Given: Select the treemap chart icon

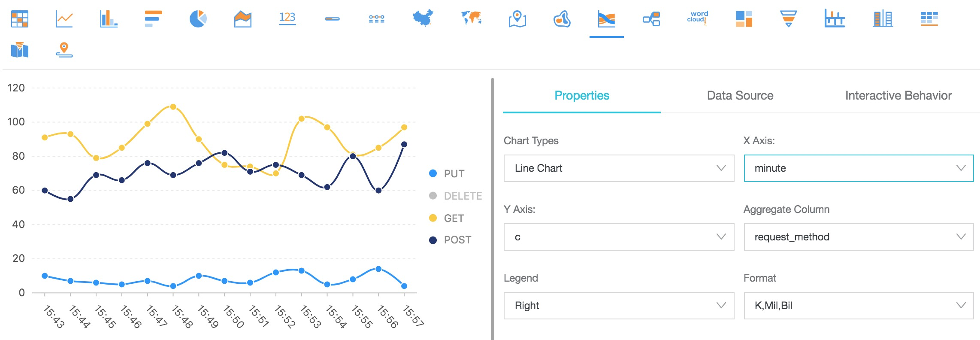Looking at the screenshot, I should [744, 19].
